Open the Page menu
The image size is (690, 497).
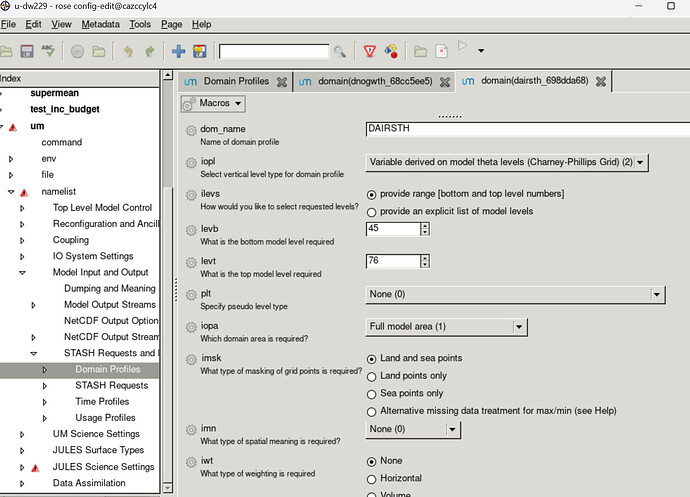pos(171,25)
